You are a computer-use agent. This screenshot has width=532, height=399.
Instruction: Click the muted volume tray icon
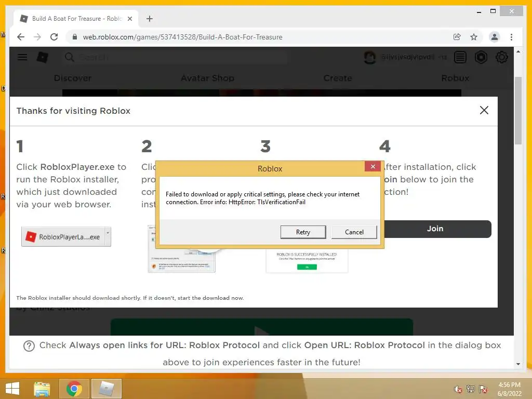pyautogui.click(x=458, y=389)
